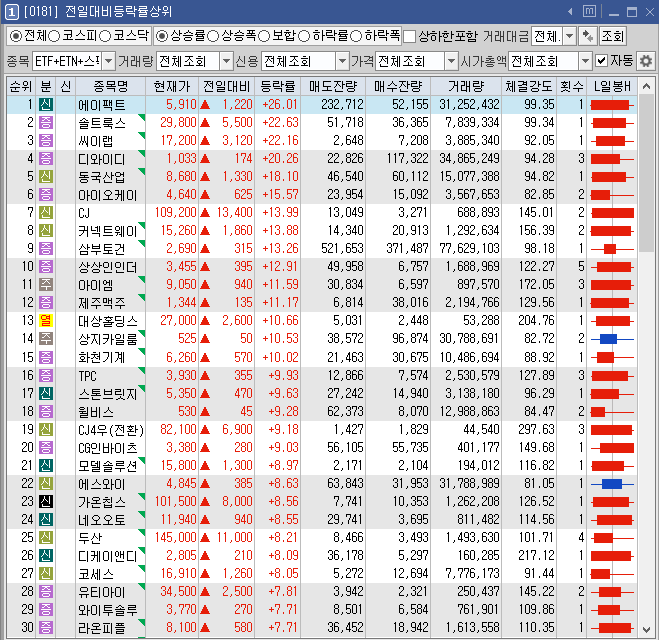659x640 pixels.
Task: Click the 신 badge icon for 동국산업
Action: (x=46, y=176)
